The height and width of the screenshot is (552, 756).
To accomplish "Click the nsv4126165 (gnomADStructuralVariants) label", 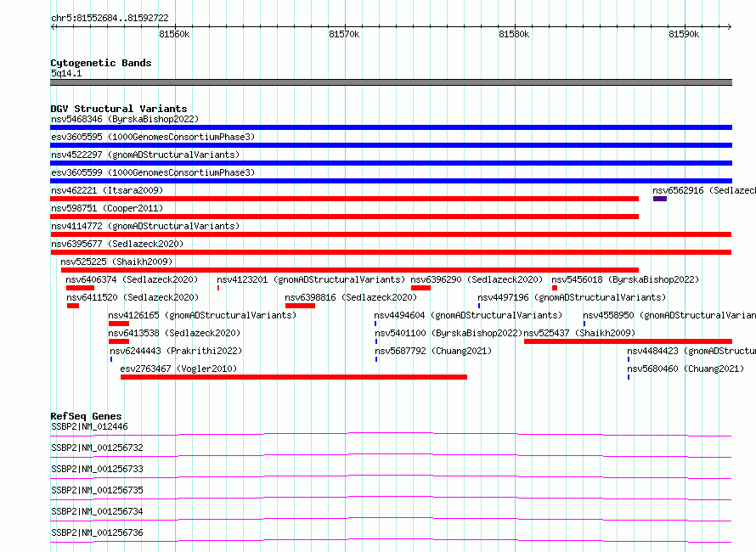I will (x=202, y=315).
